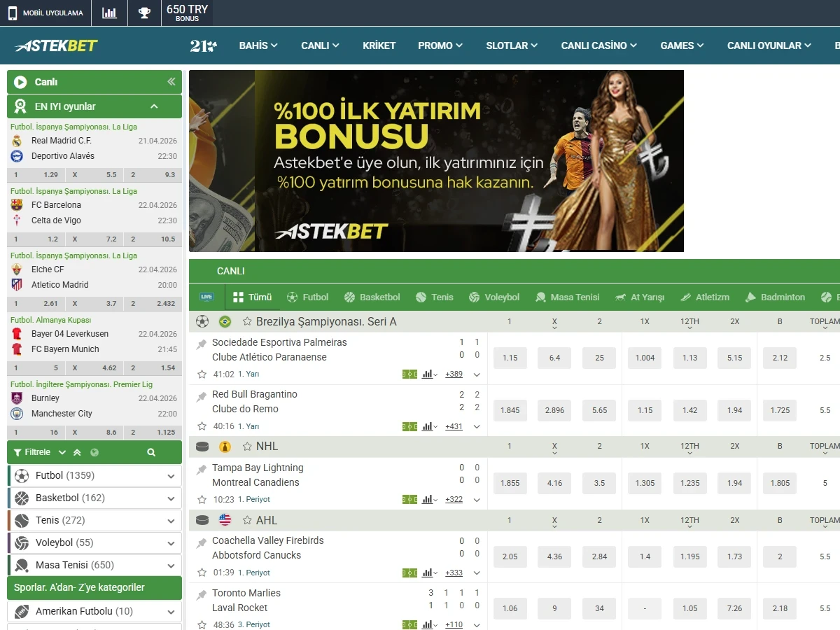Expand markets chevron for Palmeiras match
The height and width of the screenshot is (630, 840).
pos(477,374)
